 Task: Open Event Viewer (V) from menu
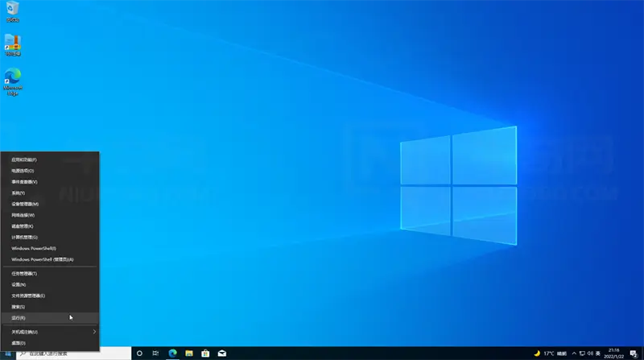[50, 182]
